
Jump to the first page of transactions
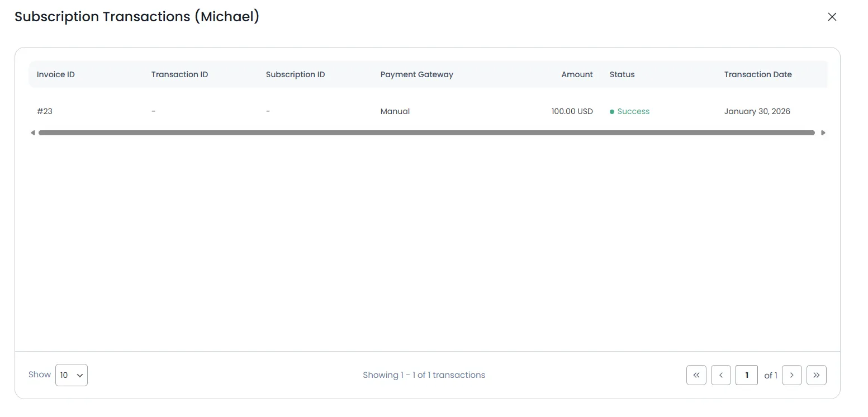click(x=696, y=375)
